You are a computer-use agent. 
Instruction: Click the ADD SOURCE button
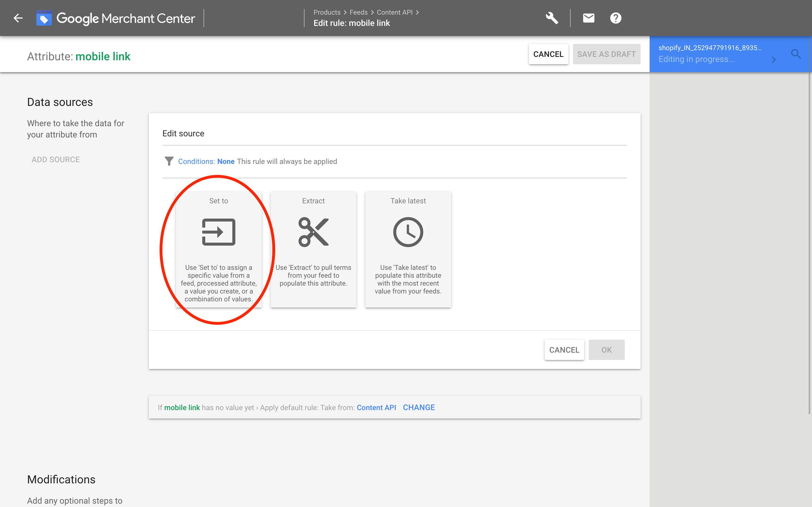coord(56,160)
